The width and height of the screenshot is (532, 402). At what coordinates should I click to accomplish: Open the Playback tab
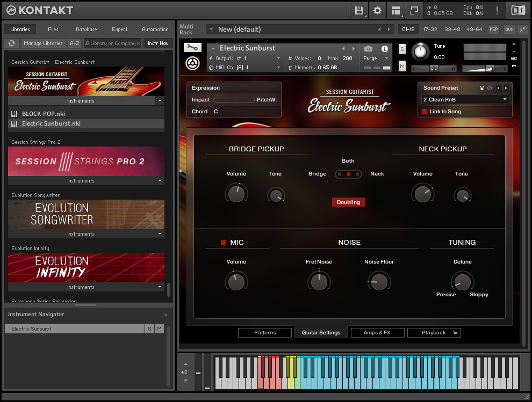(434, 333)
